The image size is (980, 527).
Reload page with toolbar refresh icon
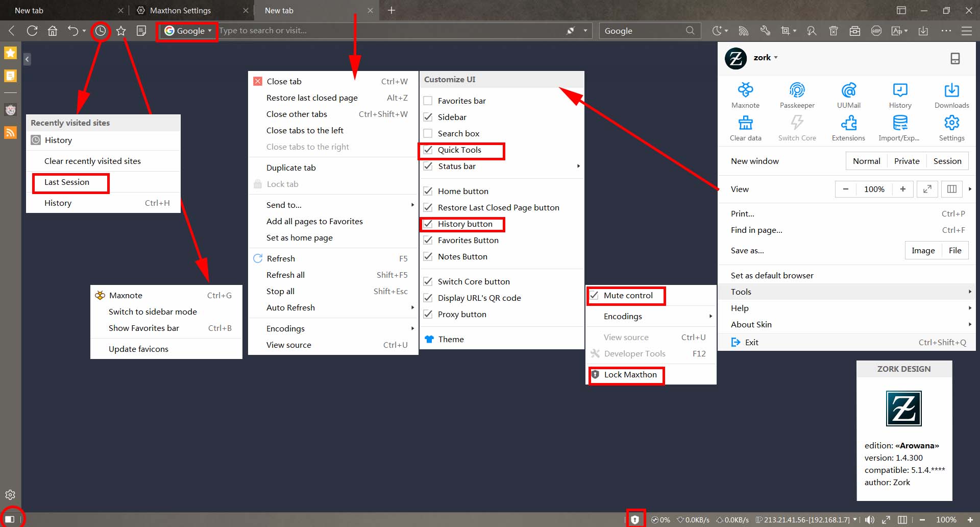coord(32,31)
